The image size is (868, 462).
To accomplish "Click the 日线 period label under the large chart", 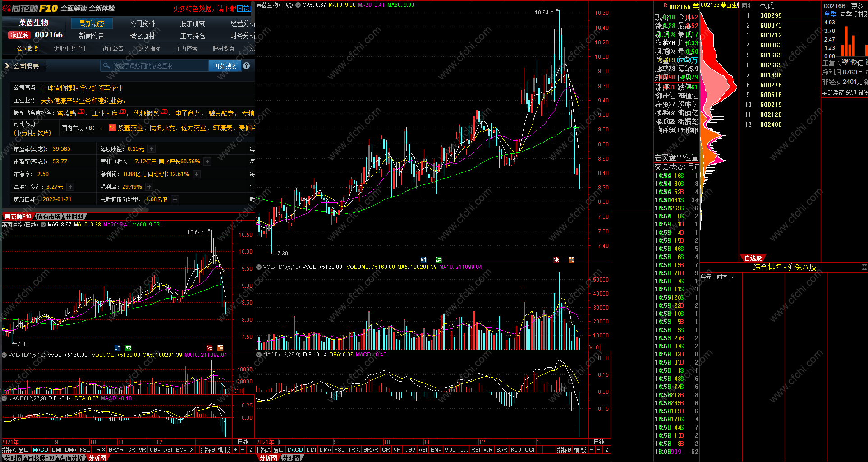I will pos(599,442).
